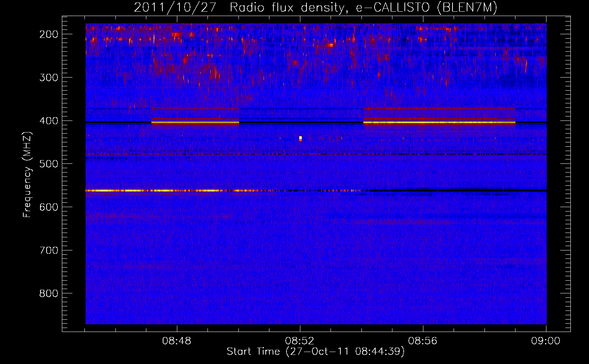Click the orange band near 405 MHz around 08:48
This screenshot has width=589, height=364.
195,123
